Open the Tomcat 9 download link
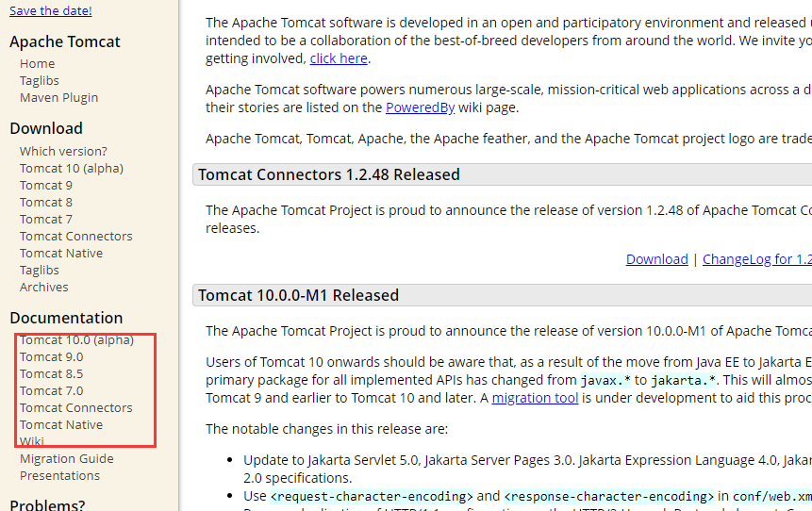The height and width of the screenshot is (511, 812). coord(46,186)
